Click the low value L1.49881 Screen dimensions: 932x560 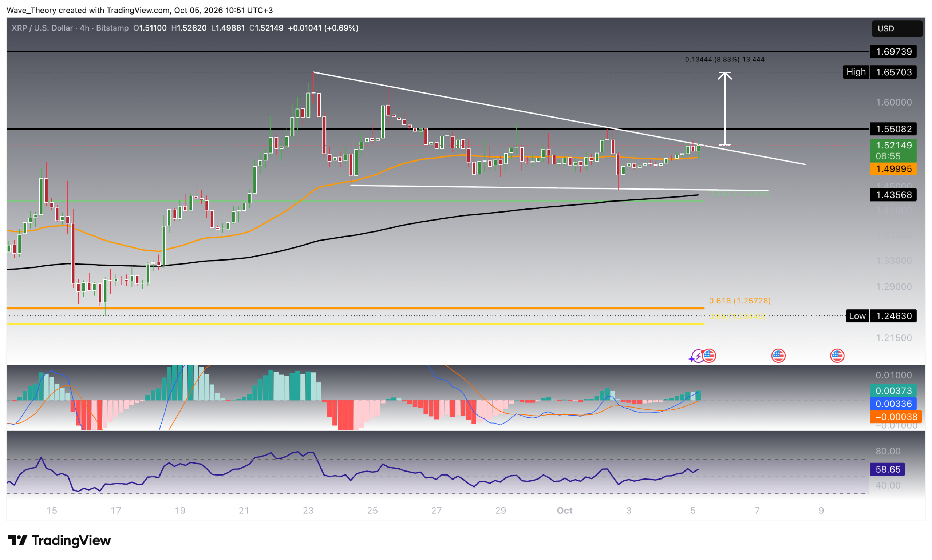228,28
